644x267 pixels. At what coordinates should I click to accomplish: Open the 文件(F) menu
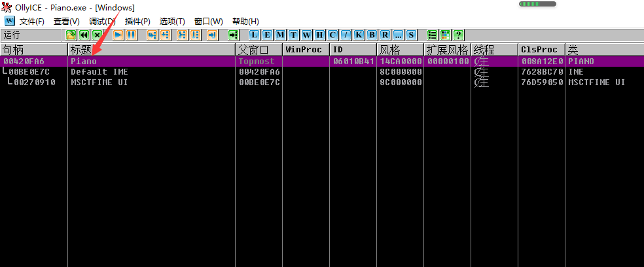coord(32,22)
